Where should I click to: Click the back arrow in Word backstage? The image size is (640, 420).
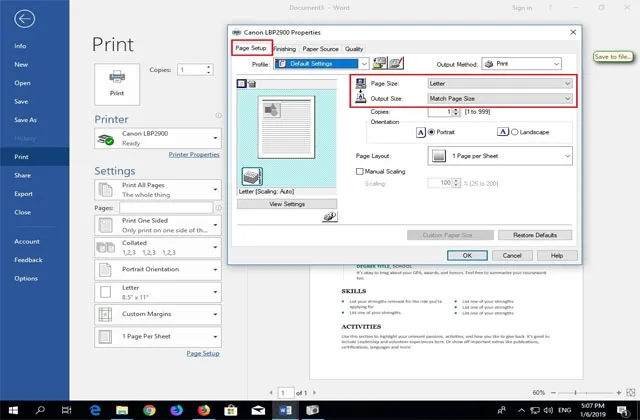[x=24, y=19]
